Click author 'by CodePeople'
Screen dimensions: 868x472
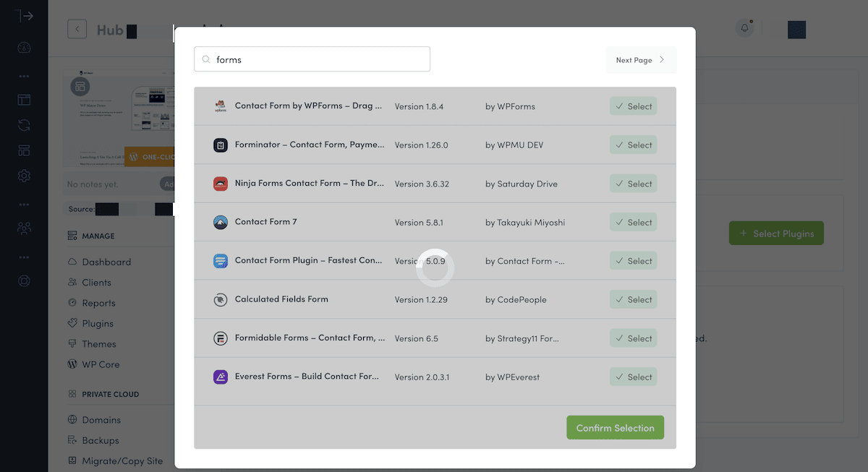pyautogui.click(x=516, y=300)
